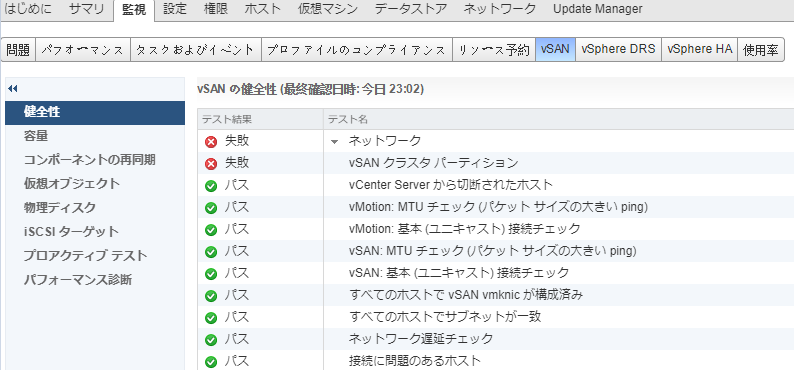Click green pass icon for vSAN vmknic が構成済み row

click(x=211, y=296)
